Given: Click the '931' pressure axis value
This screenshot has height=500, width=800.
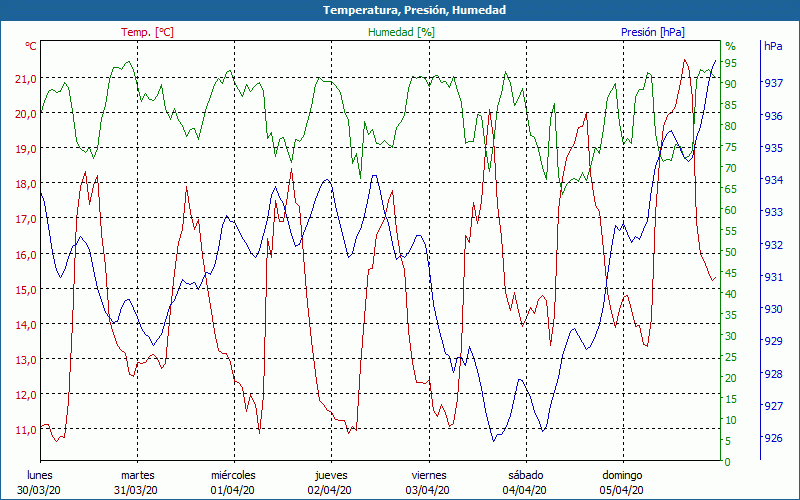Looking at the screenshot, I should [773, 277].
